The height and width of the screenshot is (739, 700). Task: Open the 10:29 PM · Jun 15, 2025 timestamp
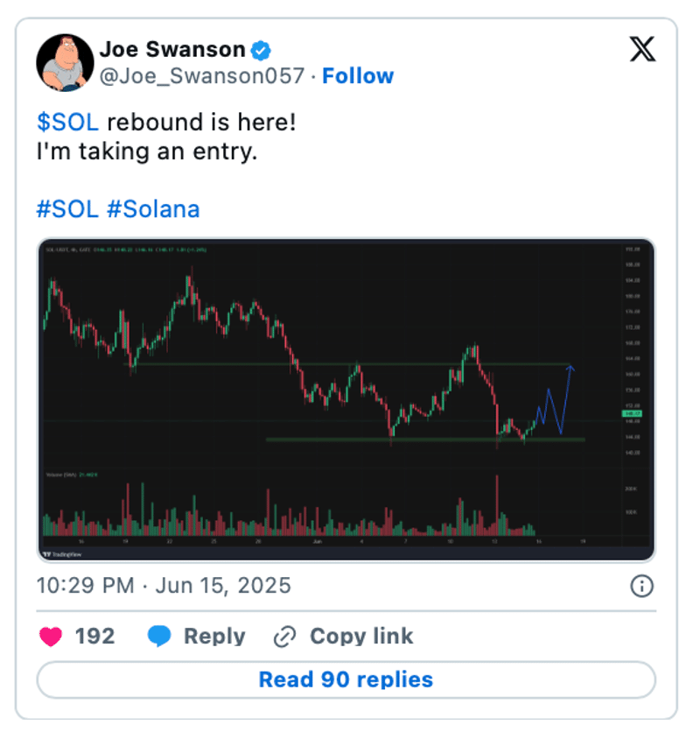[164, 585]
